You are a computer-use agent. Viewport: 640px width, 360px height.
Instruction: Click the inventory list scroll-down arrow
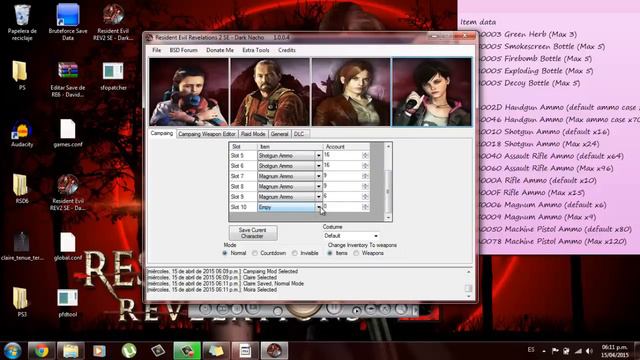point(388,218)
